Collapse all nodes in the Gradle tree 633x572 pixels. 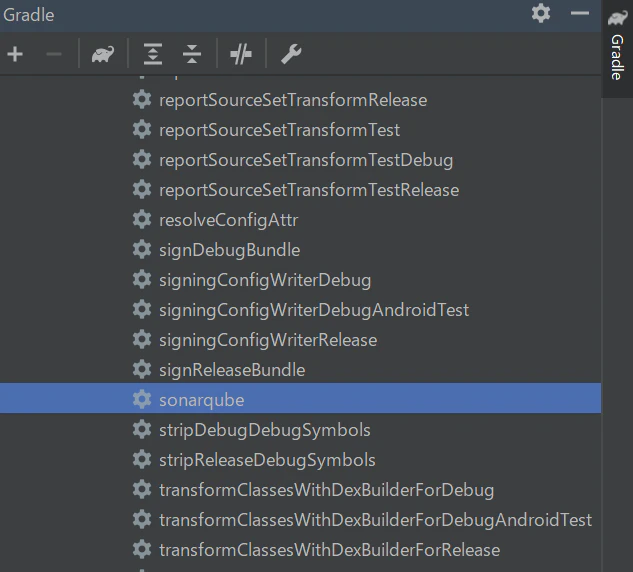(x=192, y=54)
